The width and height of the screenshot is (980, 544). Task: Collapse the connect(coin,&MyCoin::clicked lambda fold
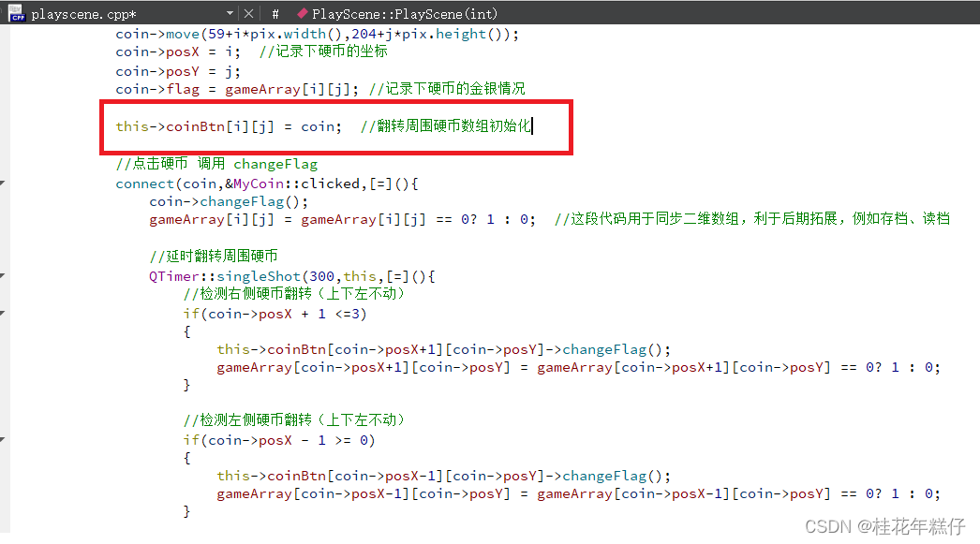pyautogui.click(x=3, y=183)
